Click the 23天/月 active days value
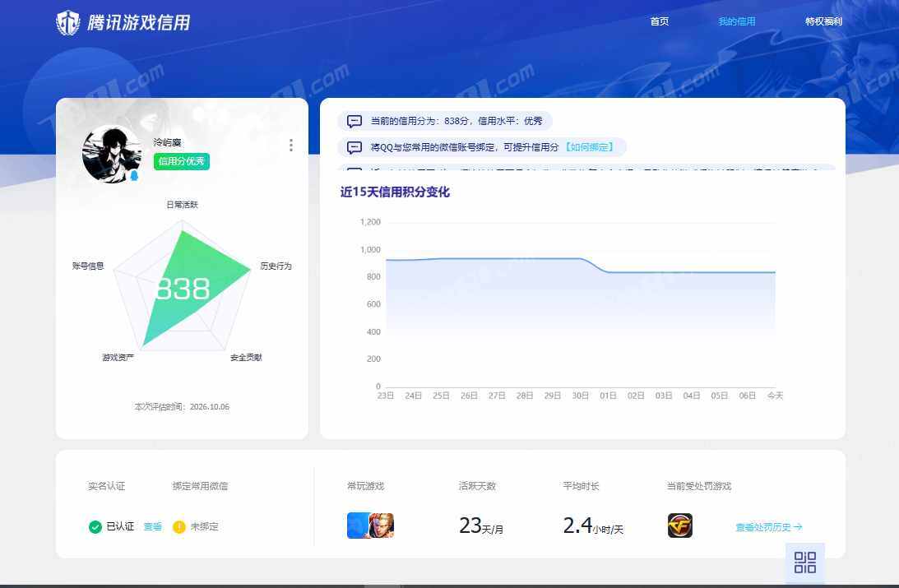The width and height of the screenshot is (899, 588). [481, 525]
